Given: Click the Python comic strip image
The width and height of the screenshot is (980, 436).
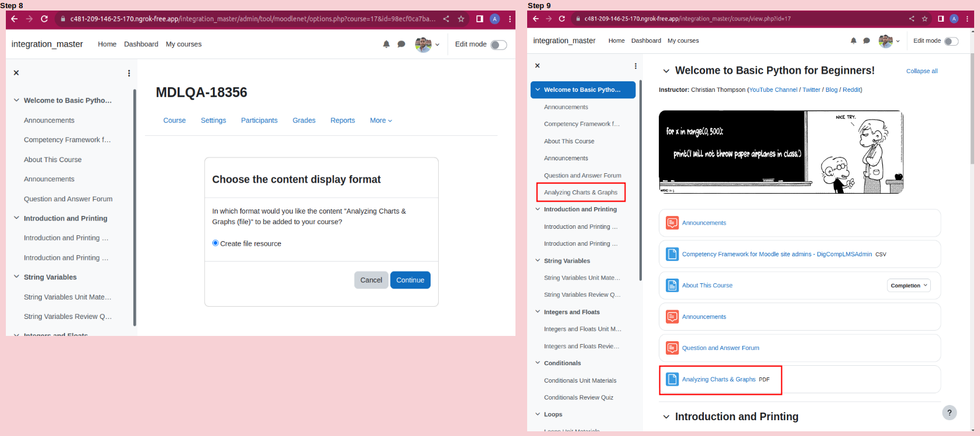Looking at the screenshot, I should (781, 152).
